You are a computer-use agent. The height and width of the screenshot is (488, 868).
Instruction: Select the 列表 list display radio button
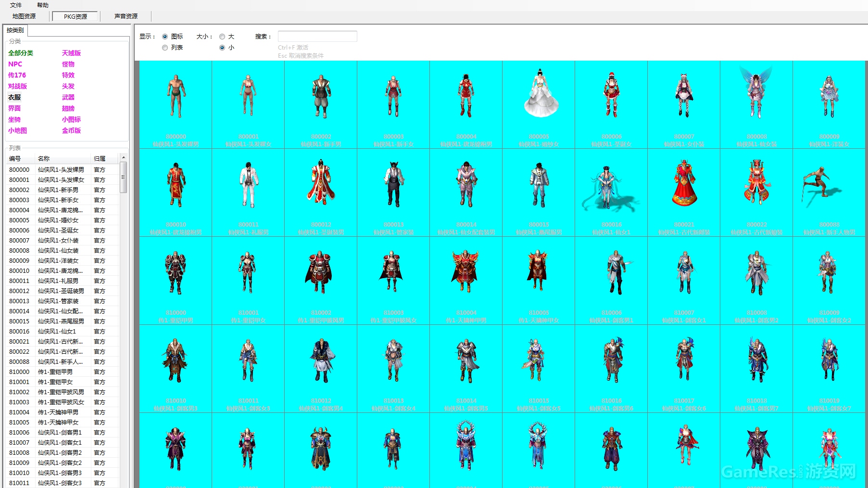[165, 48]
